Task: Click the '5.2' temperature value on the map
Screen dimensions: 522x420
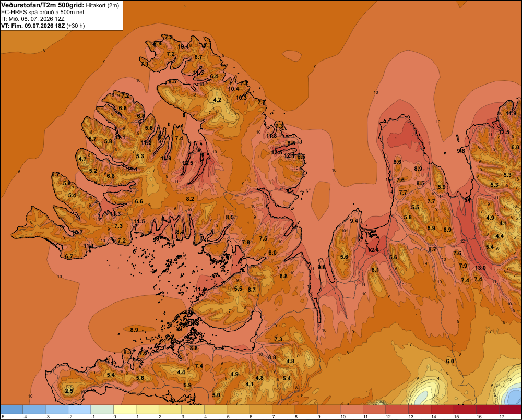Action: 93,171
